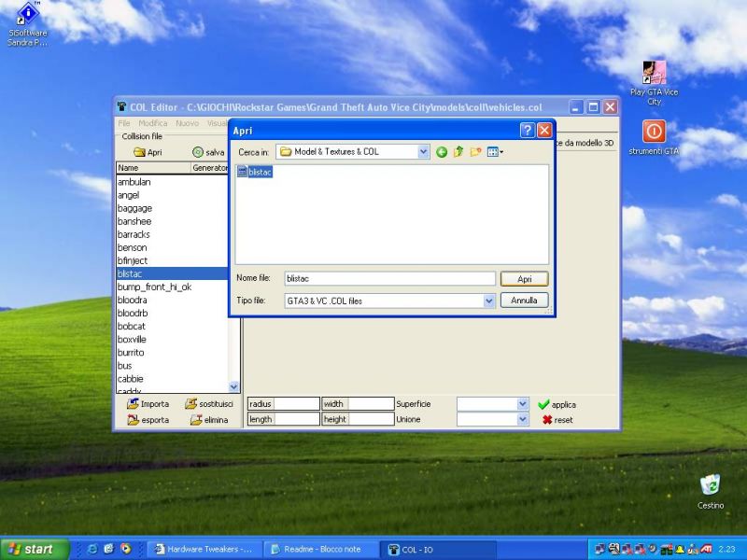Open the Nuovo menu
Screen dimensions: 747x560
(188, 123)
